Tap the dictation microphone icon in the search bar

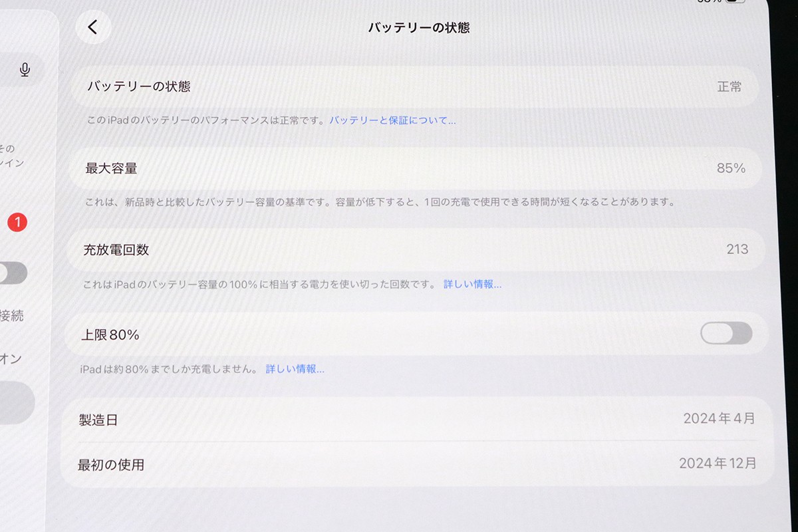tap(25, 70)
